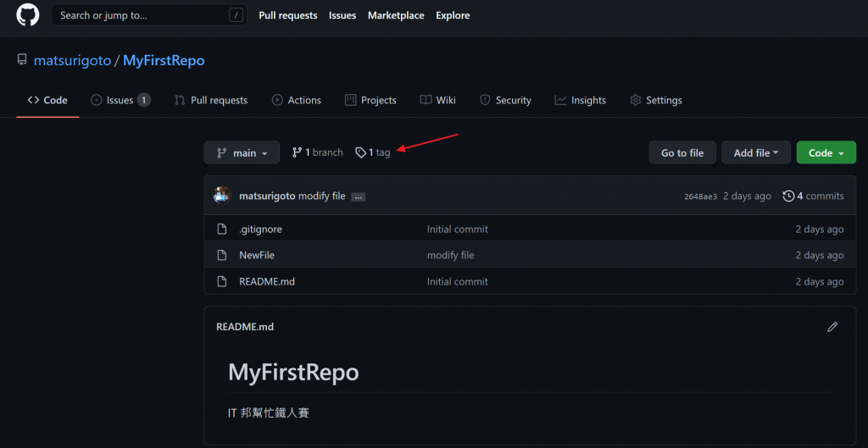This screenshot has width=868, height=448.
Task: Open Issues in top navigation bar
Action: [x=342, y=15]
